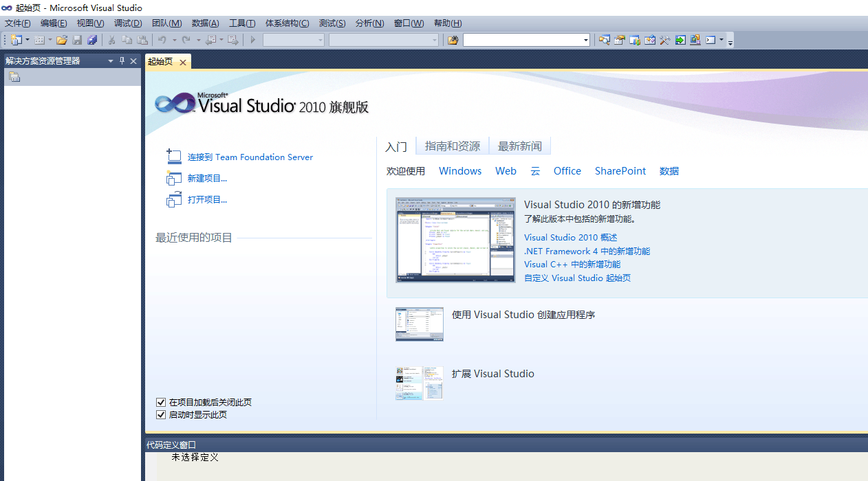This screenshot has height=481, width=868.
Task: Open the Find combo box dropdown arrow
Action: coord(585,40)
